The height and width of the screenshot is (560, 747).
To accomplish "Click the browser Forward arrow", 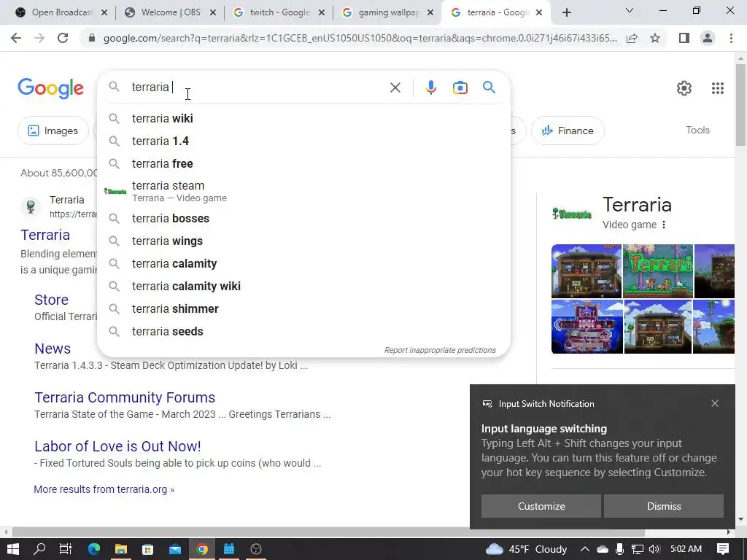I will (x=39, y=38).
